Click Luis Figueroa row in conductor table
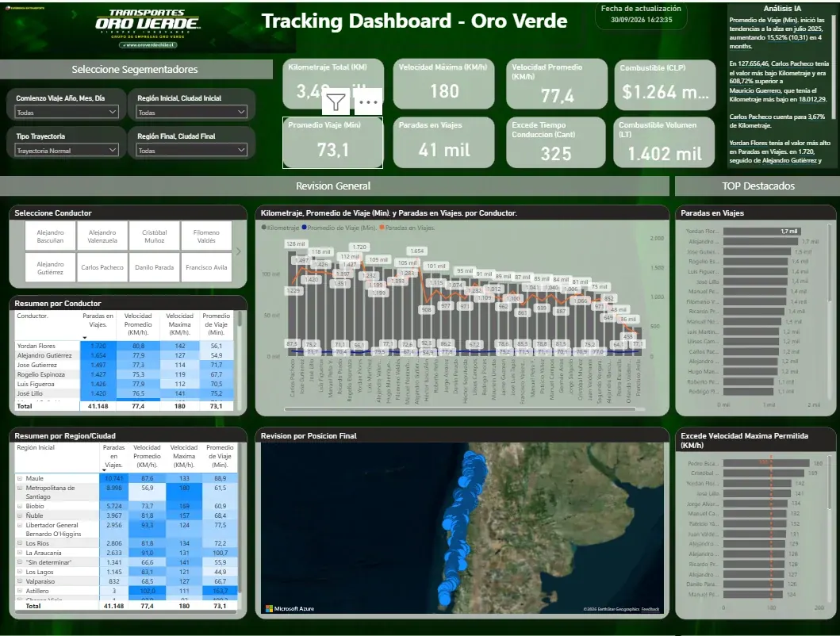Screen dimensions: 840x636 tap(125, 384)
